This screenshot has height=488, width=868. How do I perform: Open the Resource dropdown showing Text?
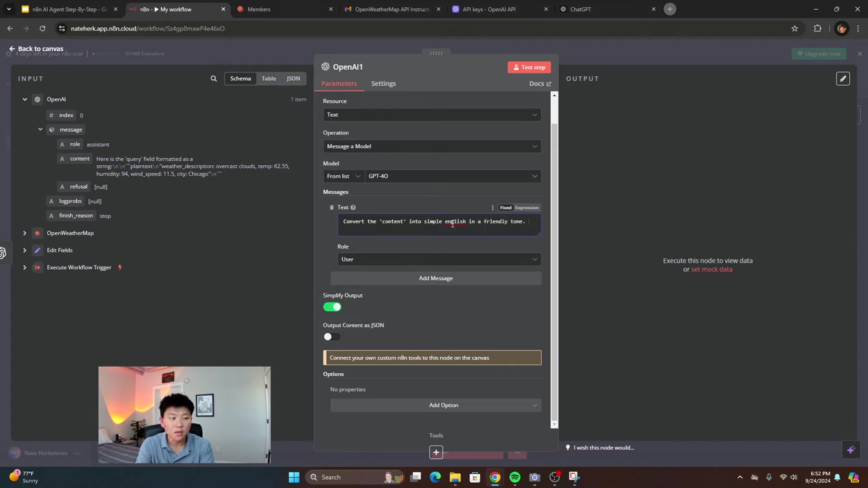pos(432,115)
